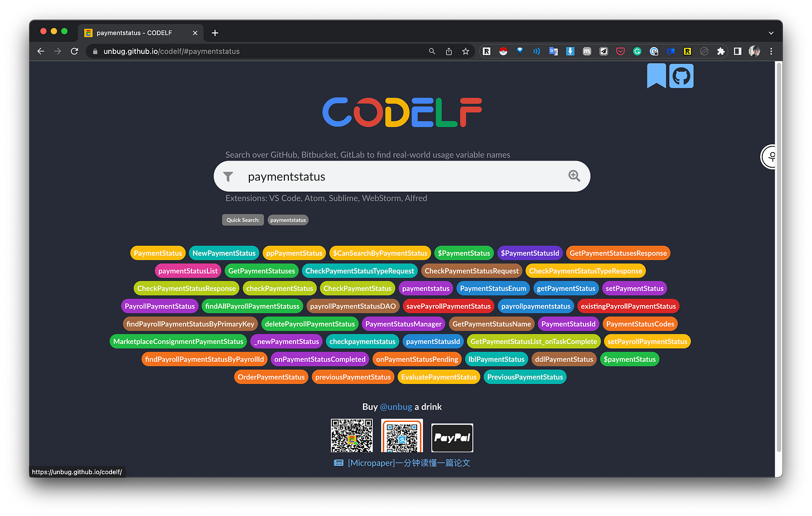
Task: Open the Micropaper link at page bottom
Action: click(403, 463)
